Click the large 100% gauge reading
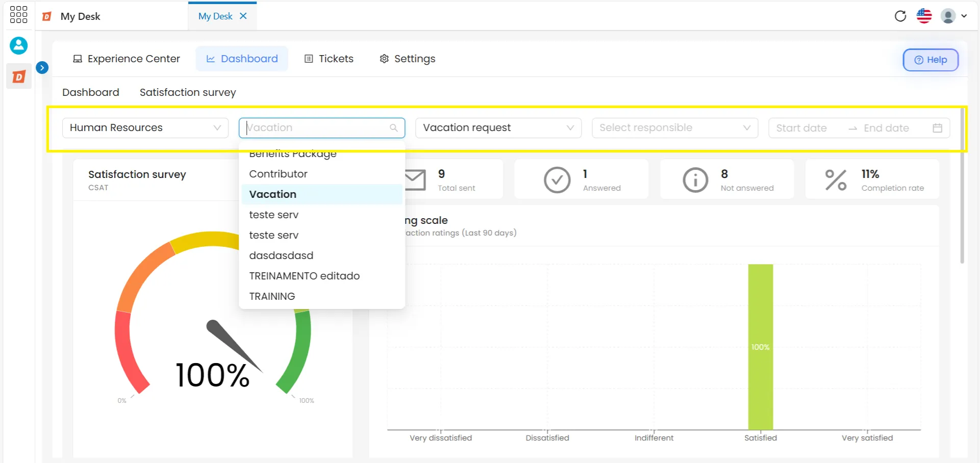 (x=212, y=375)
